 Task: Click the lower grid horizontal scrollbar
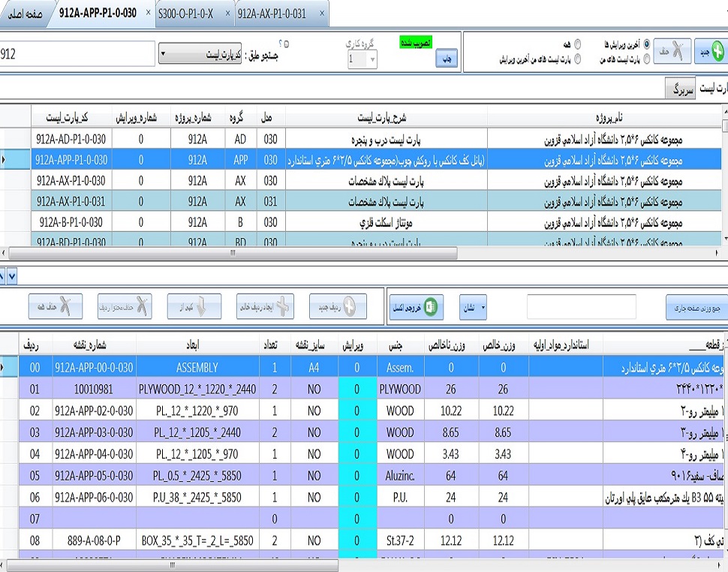[x=173, y=565]
